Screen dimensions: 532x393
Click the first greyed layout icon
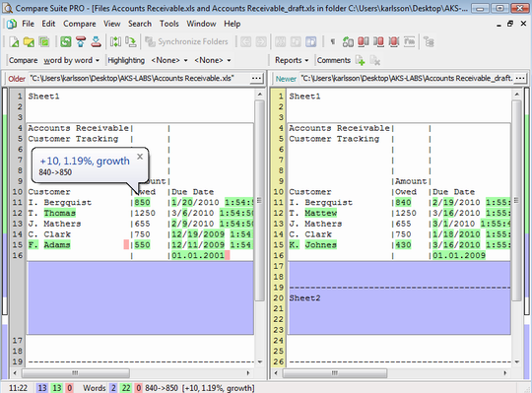point(280,42)
